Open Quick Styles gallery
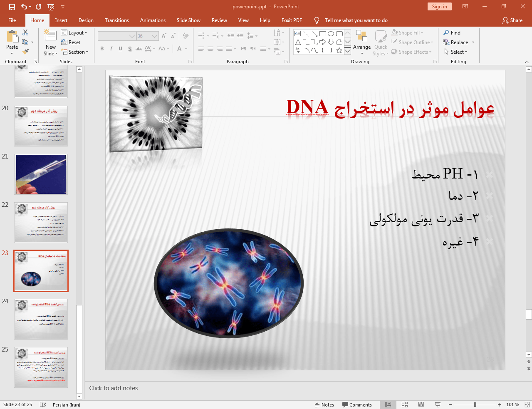 click(381, 43)
